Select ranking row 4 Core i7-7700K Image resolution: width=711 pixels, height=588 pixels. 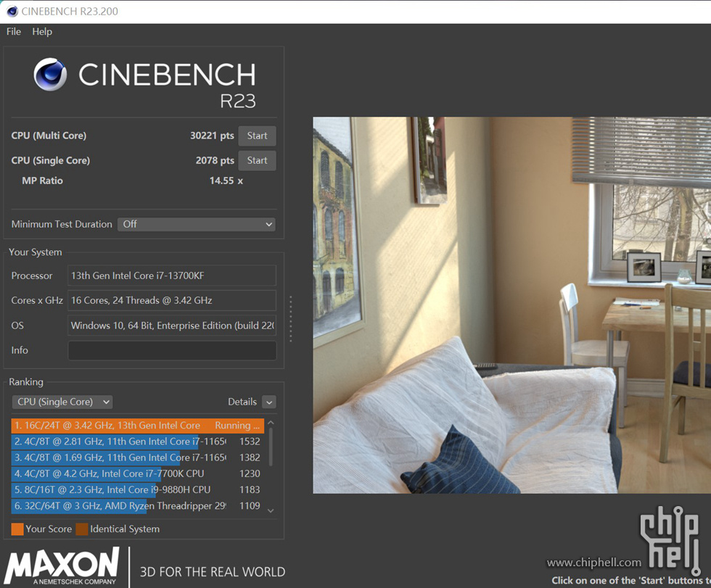pyautogui.click(x=137, y=473)
